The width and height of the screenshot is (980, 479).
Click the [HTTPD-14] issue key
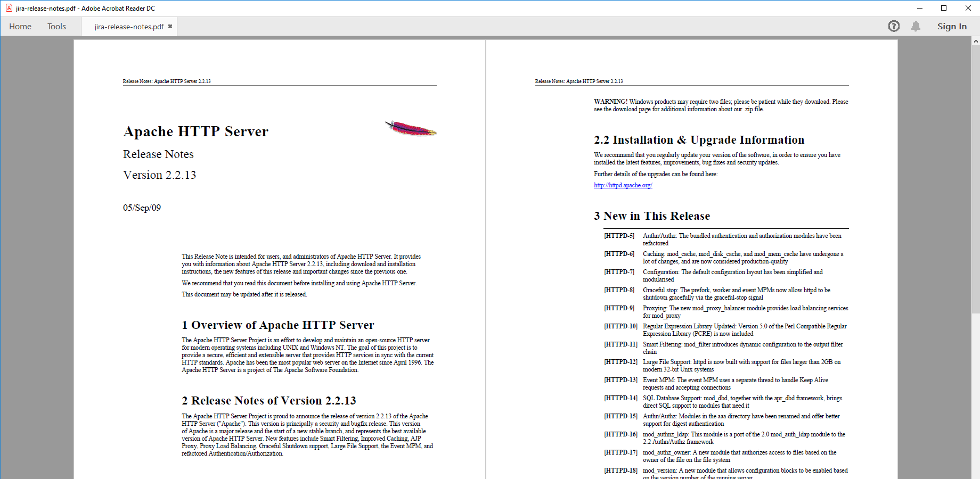coord(621,398)
